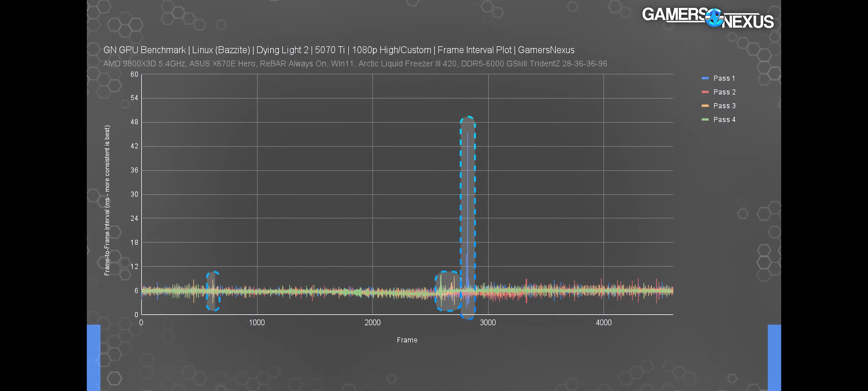Select the Pass 3 legend label
868x391 pixels.
(724, 106)
